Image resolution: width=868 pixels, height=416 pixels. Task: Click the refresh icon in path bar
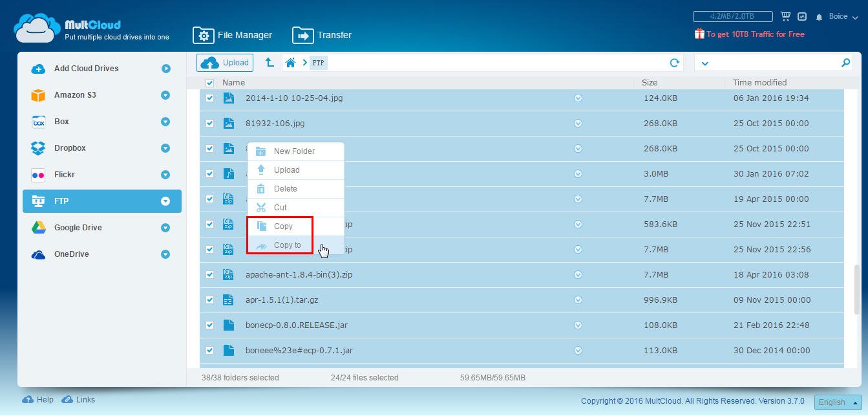(674, 63)
